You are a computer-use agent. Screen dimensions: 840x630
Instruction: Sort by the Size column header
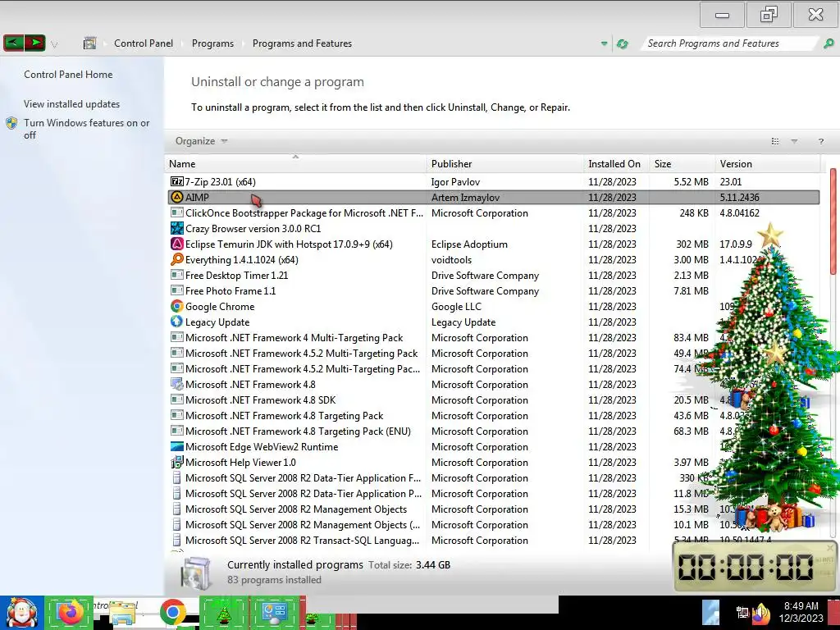682,163
